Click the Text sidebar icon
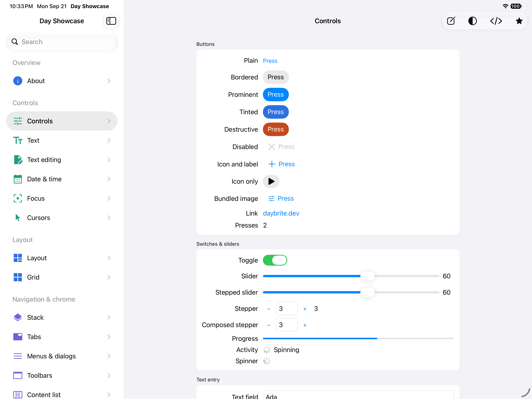Image resolution: width=532 pixels, height=399 pixels. 18,140
